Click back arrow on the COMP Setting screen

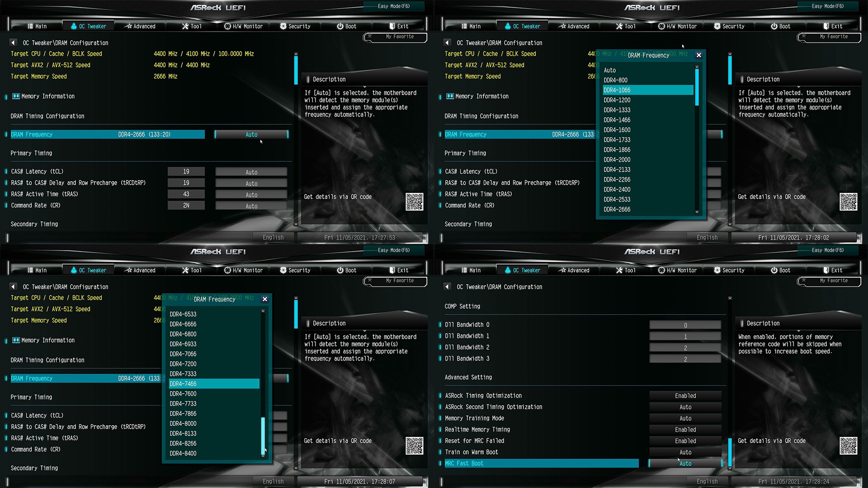[447, 286]
